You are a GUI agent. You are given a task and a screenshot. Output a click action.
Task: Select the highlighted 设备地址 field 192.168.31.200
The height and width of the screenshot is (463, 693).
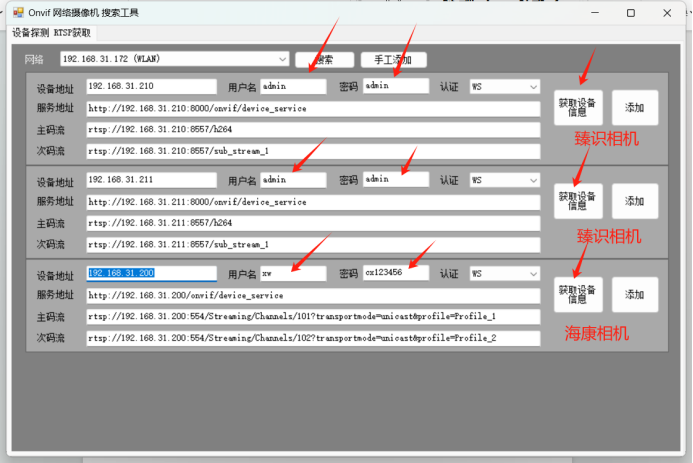coord(152,273)
